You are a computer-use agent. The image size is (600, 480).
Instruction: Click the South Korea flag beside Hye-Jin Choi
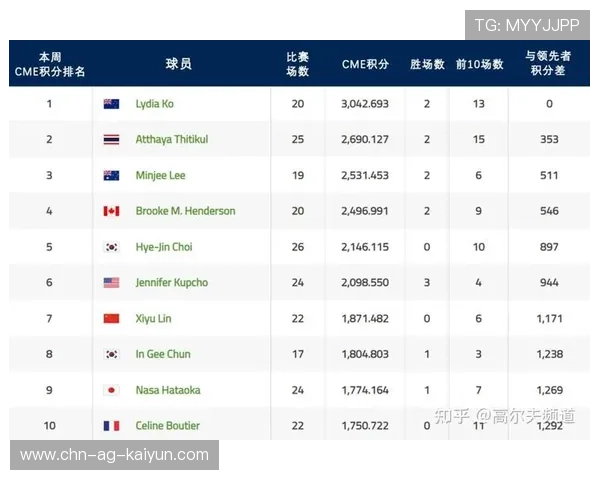pyautogui.click(x=112, y=247)
